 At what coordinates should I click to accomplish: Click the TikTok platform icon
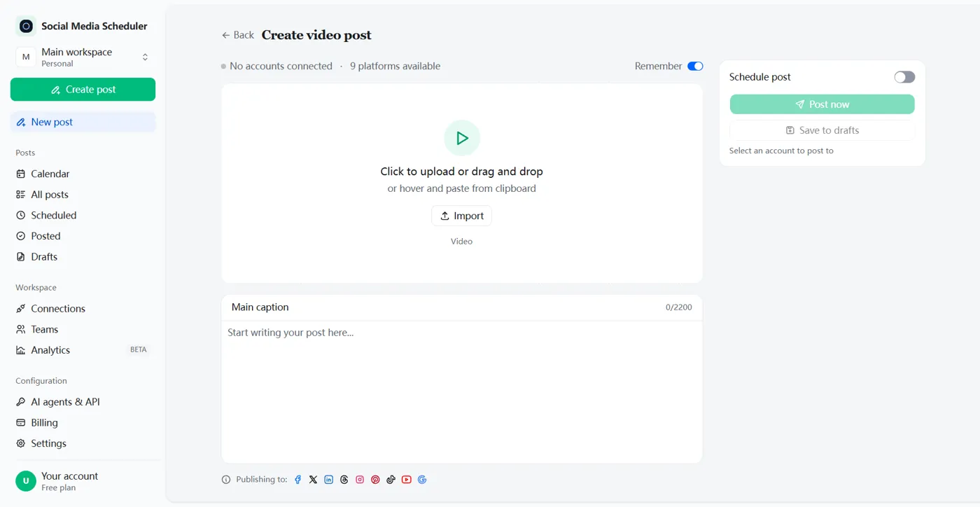pyautogui.click(x=391, y=480)
